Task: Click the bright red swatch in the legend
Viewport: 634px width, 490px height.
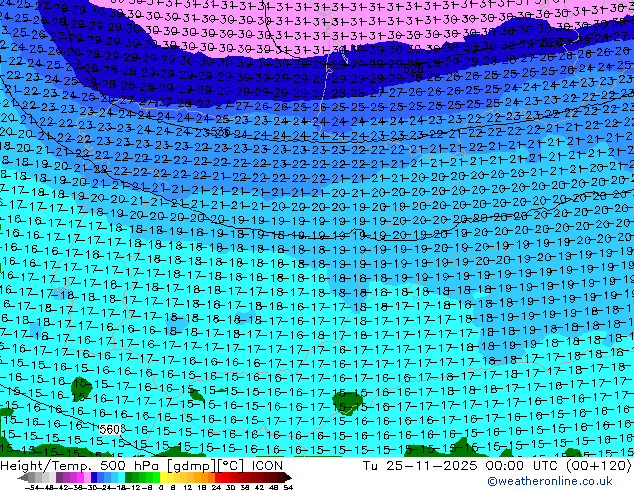Action: tap(218, 477)
